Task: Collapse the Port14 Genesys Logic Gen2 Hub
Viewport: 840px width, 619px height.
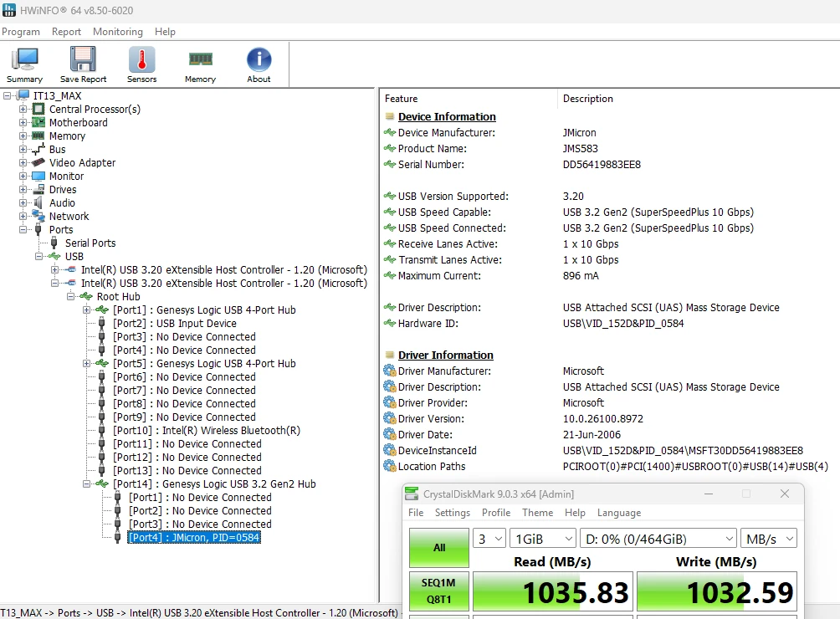Action: tap(87, 484)
